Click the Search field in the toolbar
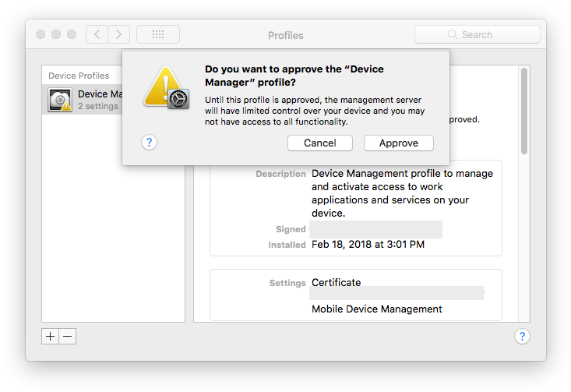 477,34
